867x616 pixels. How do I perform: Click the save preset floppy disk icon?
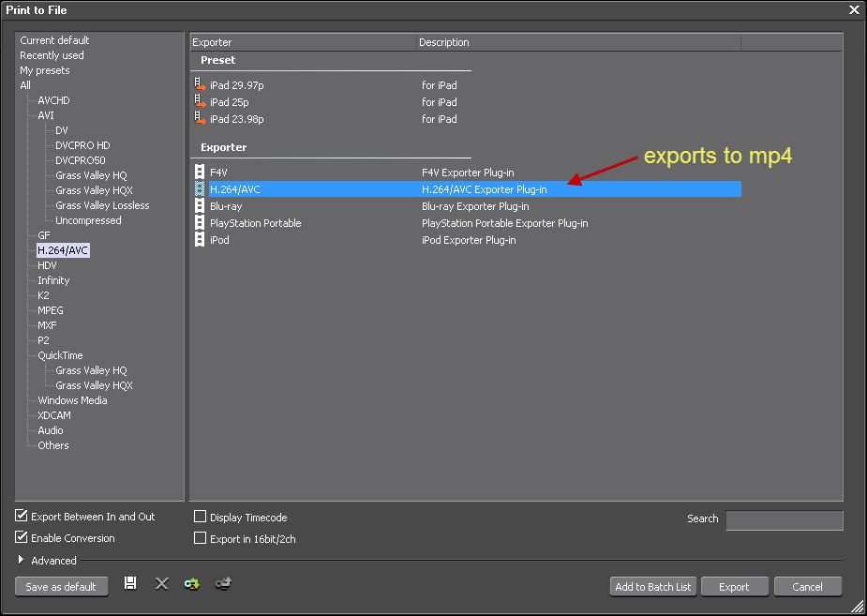(130, 583)
